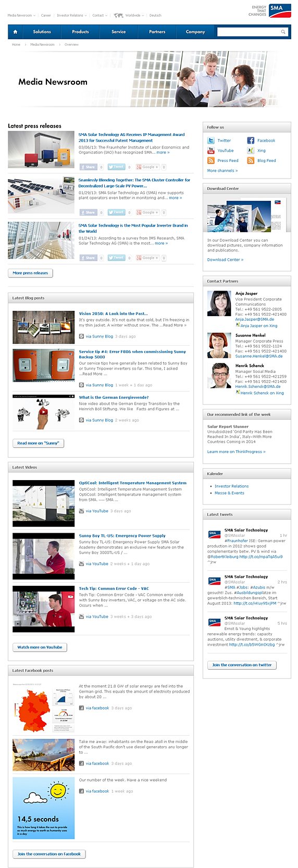298x868 pixels.
Task: Click blog icon beside Vision 2050 post
Action: pos(81,336)
